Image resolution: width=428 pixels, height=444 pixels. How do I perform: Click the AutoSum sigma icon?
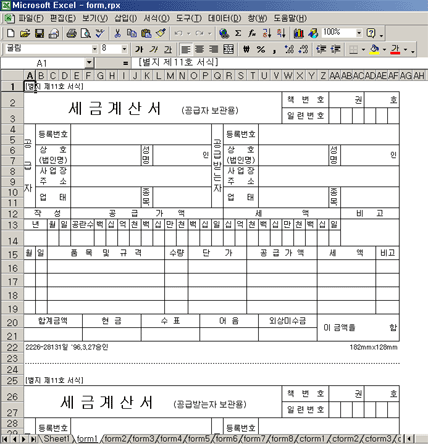tap(238, 33)
